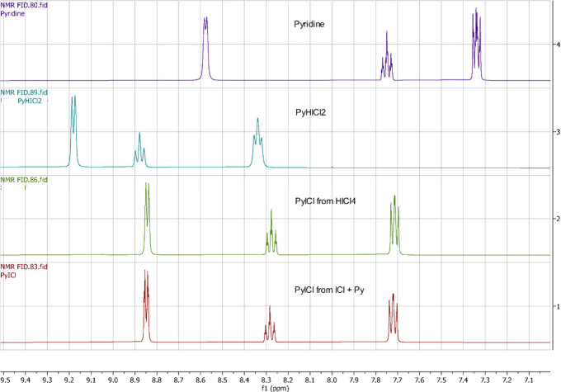Select the purple 'Pyridine' label under NMR FID.80.fid

tap(12, 13)
